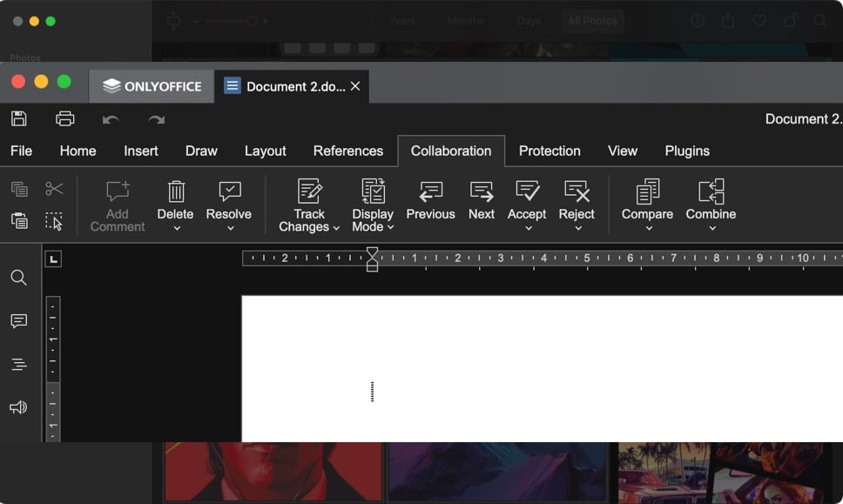Undo the last action
843x504 pixels.
pos(111,119)
